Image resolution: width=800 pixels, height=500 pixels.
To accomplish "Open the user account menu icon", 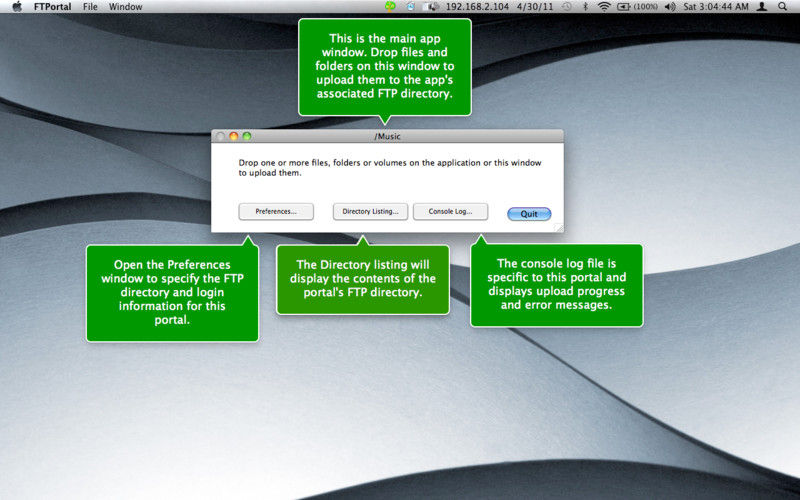I will tap(762, 7).
